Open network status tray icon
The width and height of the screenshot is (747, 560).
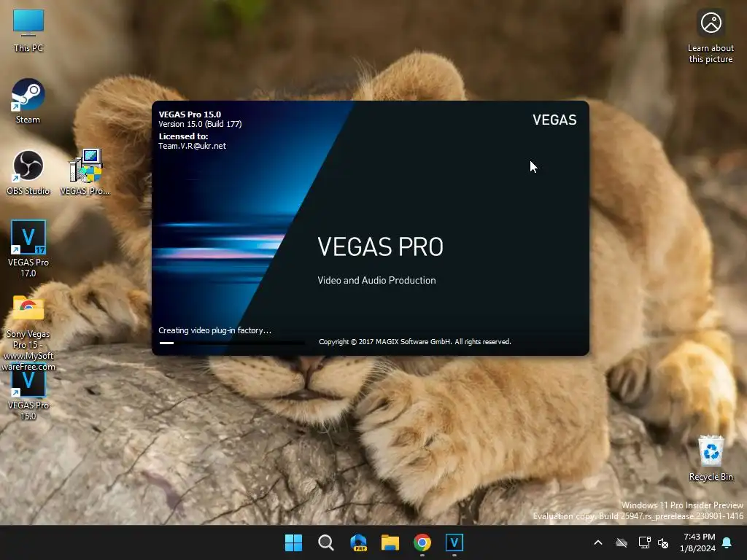[x=644, y=542]
